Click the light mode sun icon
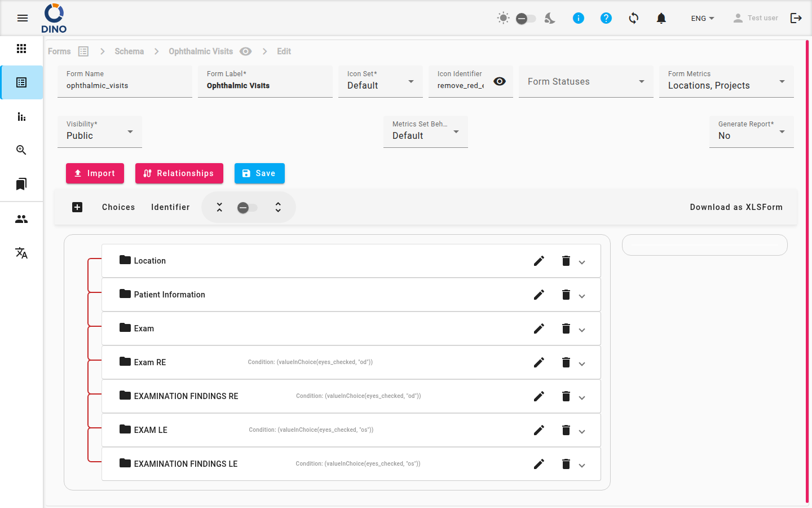The height and width of the screenshot is (508, 812). click(x=503, y=18)
